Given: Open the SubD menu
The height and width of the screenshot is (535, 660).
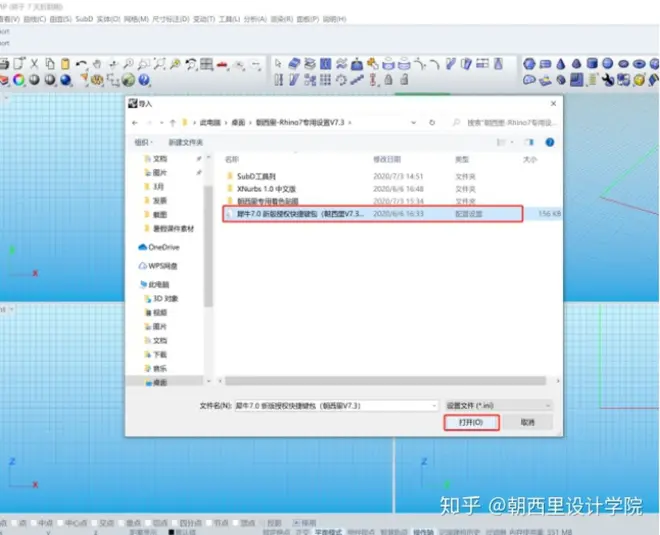Looking at the screenshot, I should pyautogui.click(x=84, y=19).
